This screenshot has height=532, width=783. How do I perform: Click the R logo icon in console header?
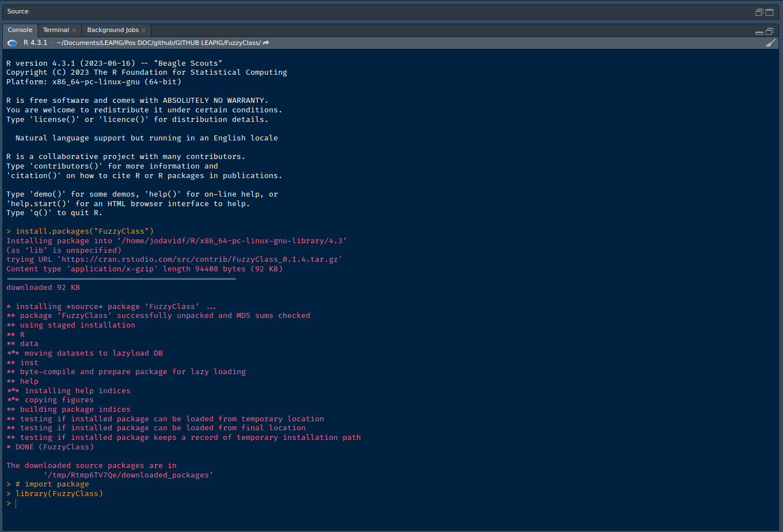(x=12, y=43)
